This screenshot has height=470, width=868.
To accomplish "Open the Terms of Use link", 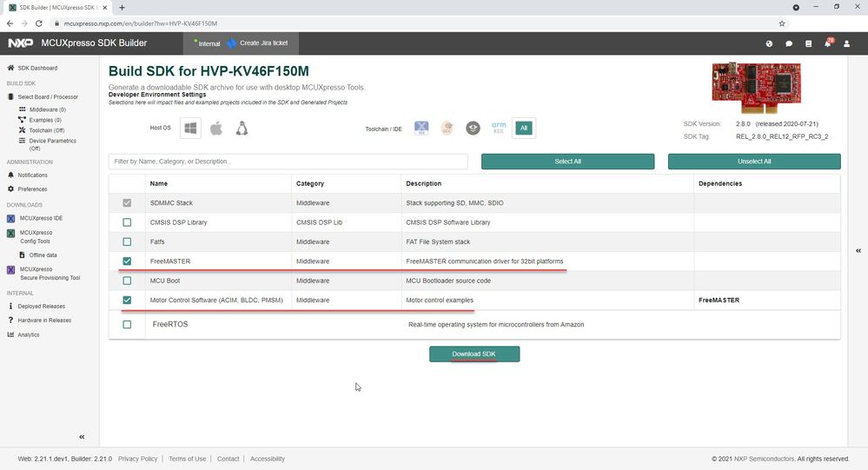I will [187, 459].
